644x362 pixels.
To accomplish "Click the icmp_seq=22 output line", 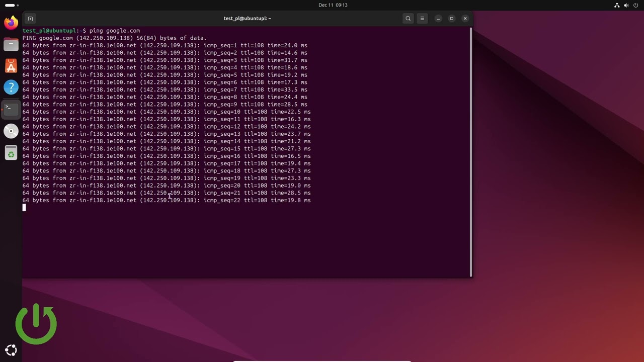I will (x=167, y=200).
